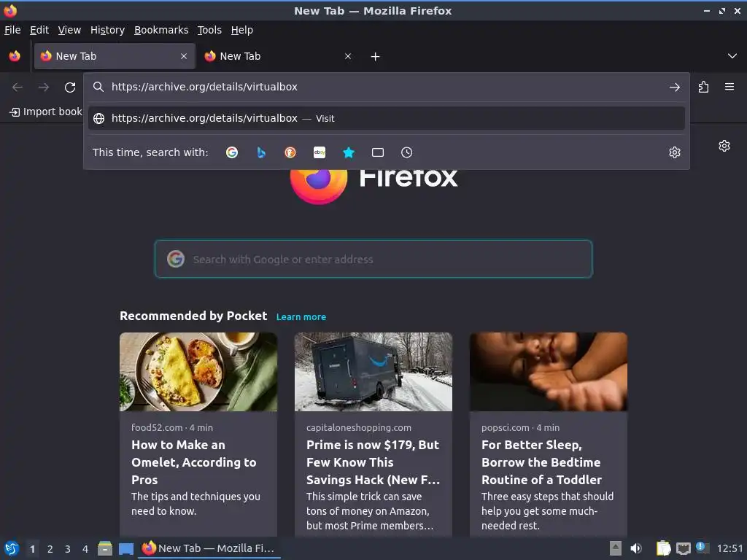Open the Tools menu
This screenshot has height=560, width=747.
coord(209,30)
